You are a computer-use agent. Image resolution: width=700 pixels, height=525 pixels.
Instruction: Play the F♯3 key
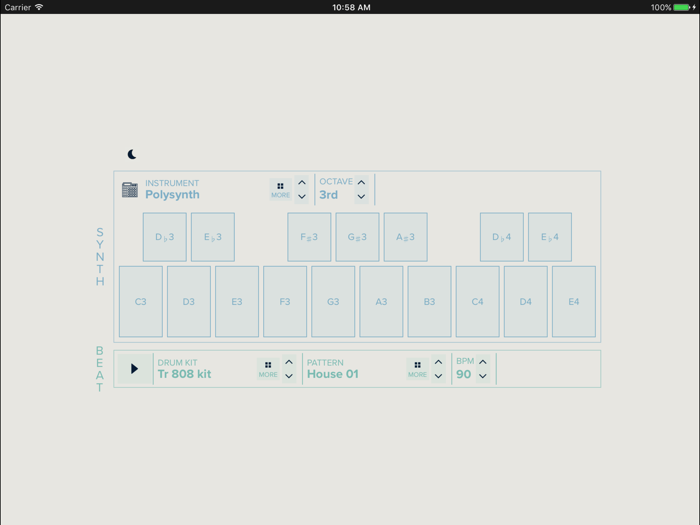[x=309, y=237]
